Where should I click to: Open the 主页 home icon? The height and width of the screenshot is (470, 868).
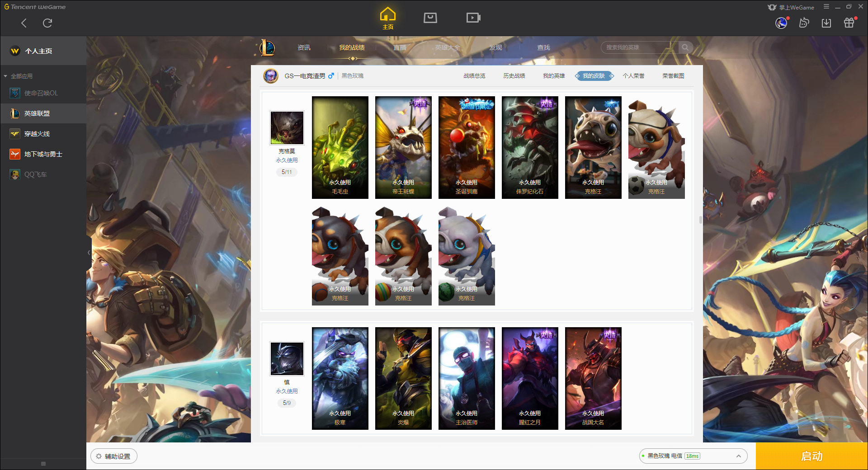(x=388, y=19)
